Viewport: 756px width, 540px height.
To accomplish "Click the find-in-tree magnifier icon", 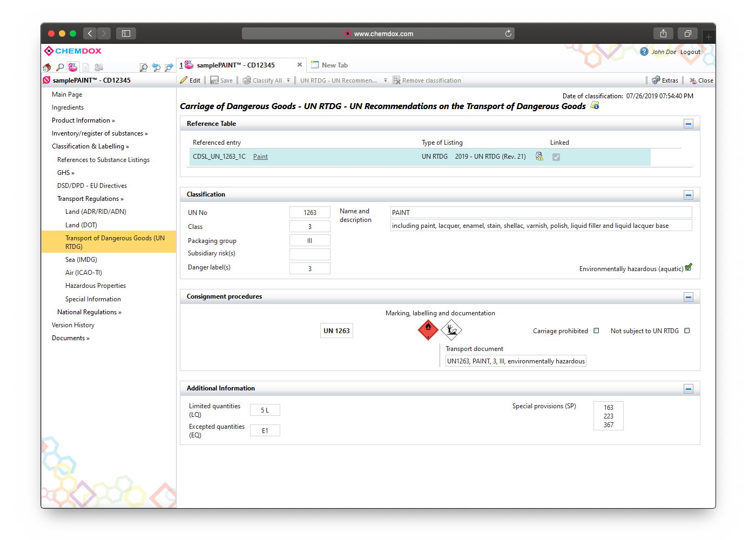I will (143, 67).
